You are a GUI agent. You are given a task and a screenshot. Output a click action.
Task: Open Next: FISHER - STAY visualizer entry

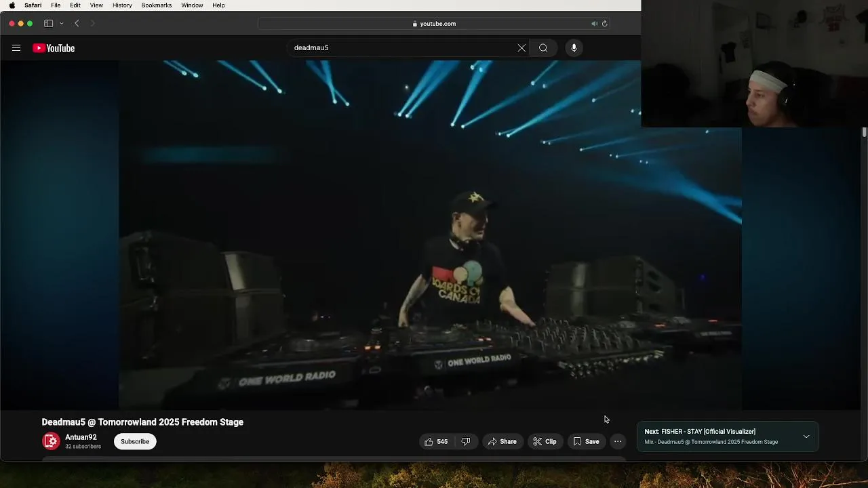700,431
